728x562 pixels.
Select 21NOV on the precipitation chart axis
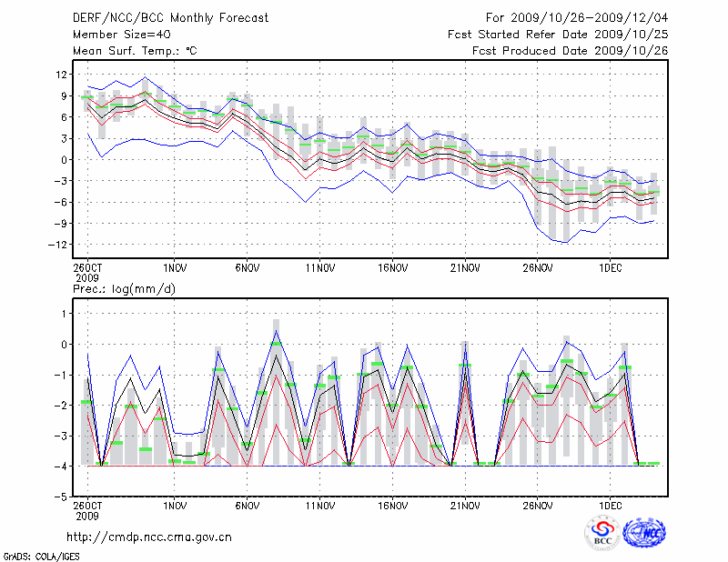click(x=464, y=507)
